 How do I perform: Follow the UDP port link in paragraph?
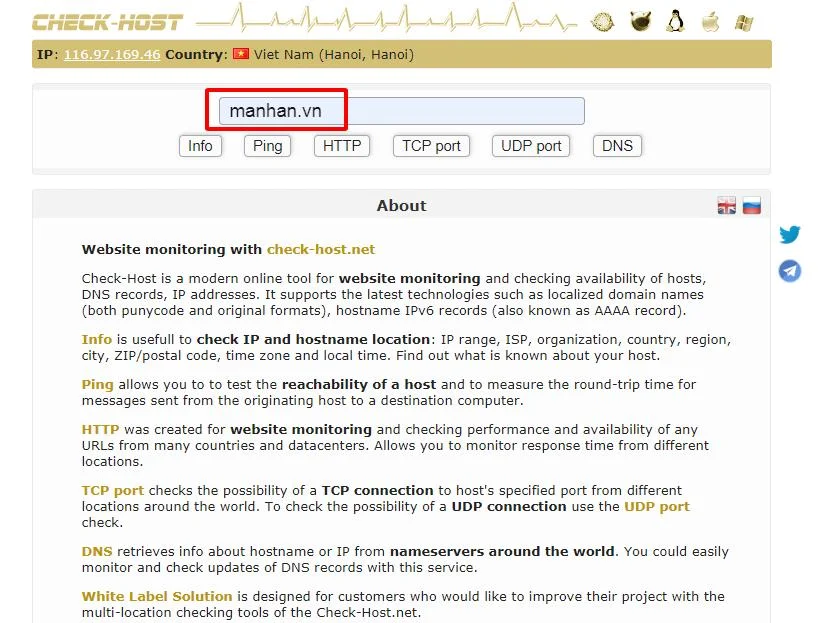(x=657, y=507)
